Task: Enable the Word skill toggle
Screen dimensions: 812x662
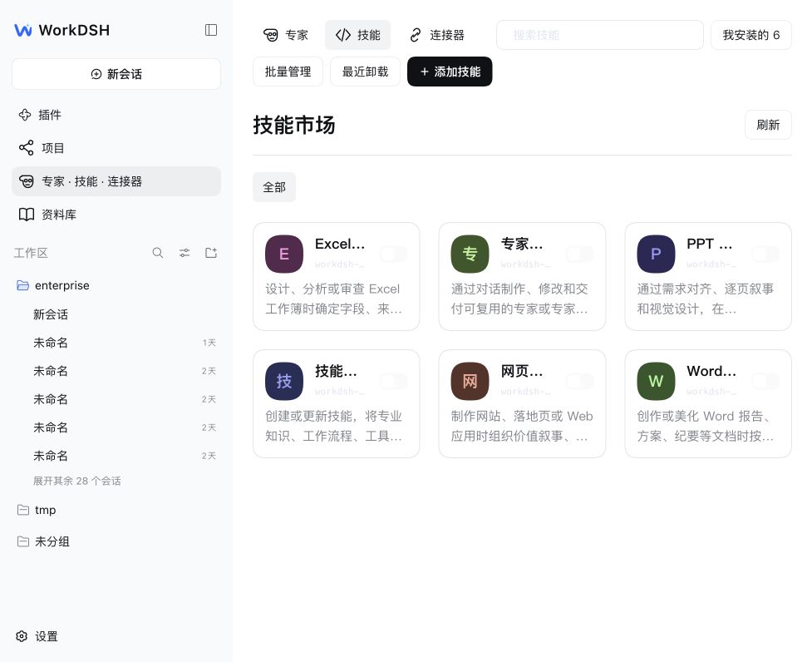Action: pyautogui.click(x=765, y=381)
